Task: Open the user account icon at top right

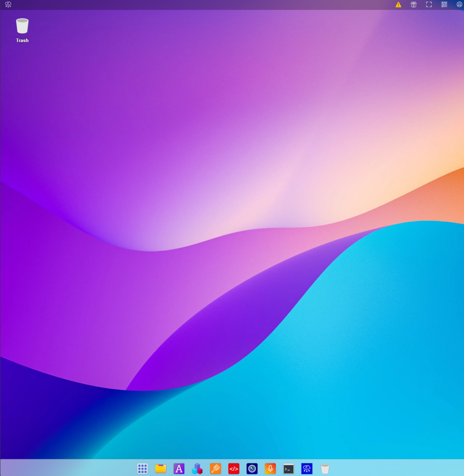Action: tap(458, 4)
